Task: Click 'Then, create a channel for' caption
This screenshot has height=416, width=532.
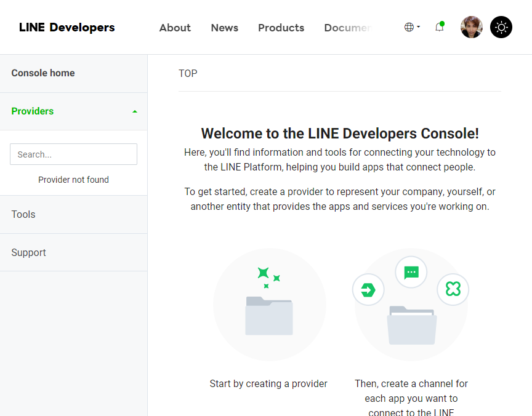Action: tap(411, 384)
